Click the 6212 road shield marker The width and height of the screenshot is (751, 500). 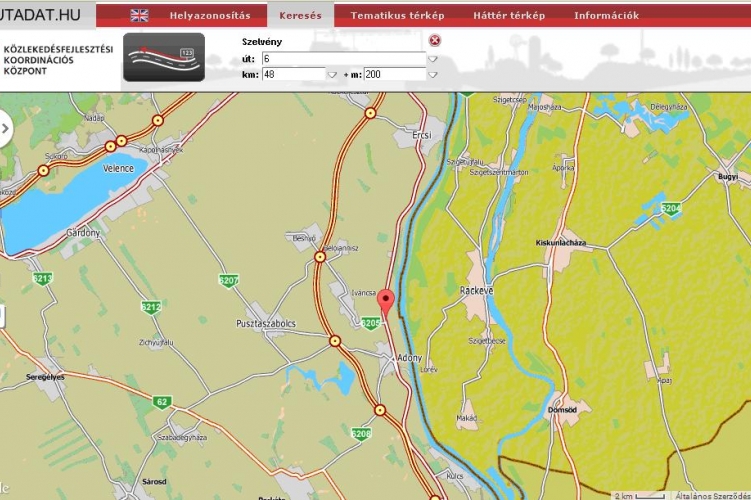(x=151, y=307)
